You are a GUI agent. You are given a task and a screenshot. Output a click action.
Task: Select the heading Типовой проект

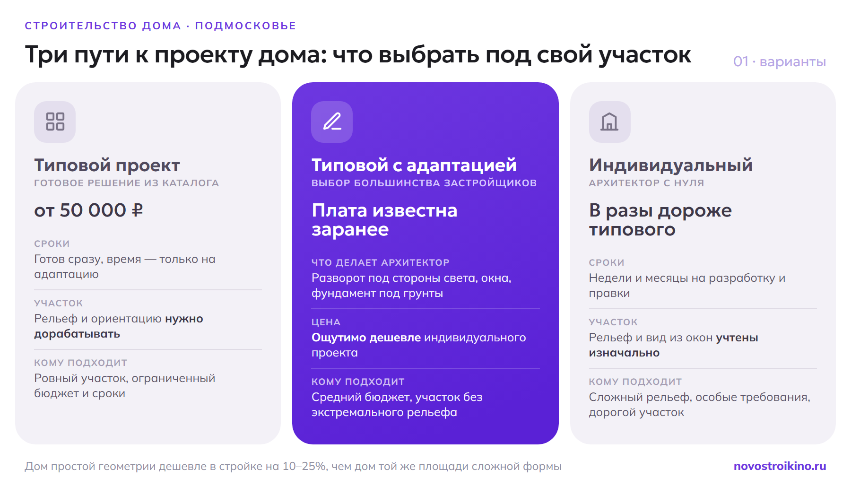(x=107, y=165)
